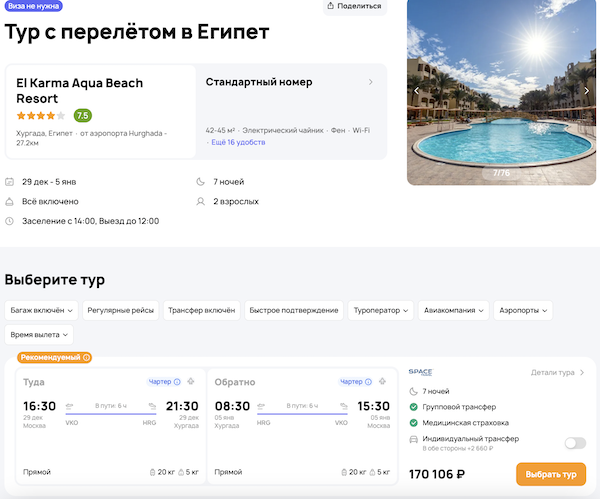Viewport: 600px width, 499px height.
Task: Select the Быстрое подтверждение filter chip
Action: pos(293,310)
